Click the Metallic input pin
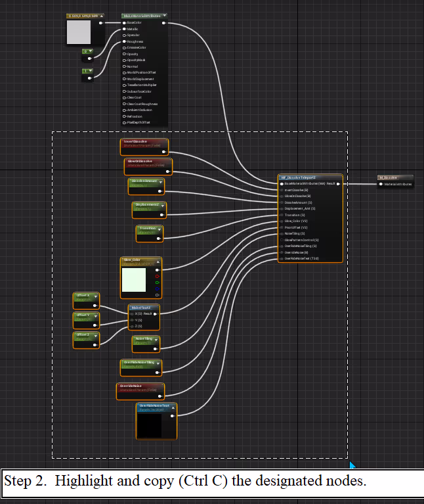Image resolution: width=424 pixels, height=504 pixels. [x=125, y=29]
